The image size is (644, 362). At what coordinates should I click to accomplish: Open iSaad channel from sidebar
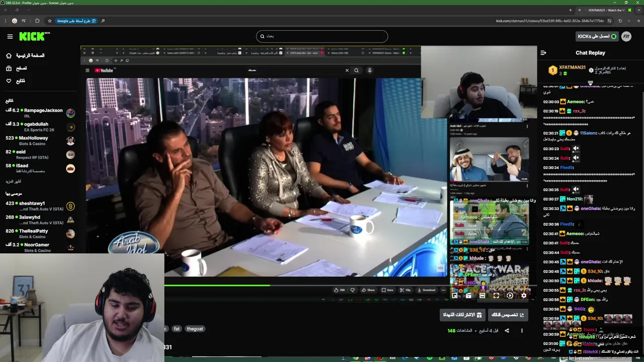(x=40, y=168)
